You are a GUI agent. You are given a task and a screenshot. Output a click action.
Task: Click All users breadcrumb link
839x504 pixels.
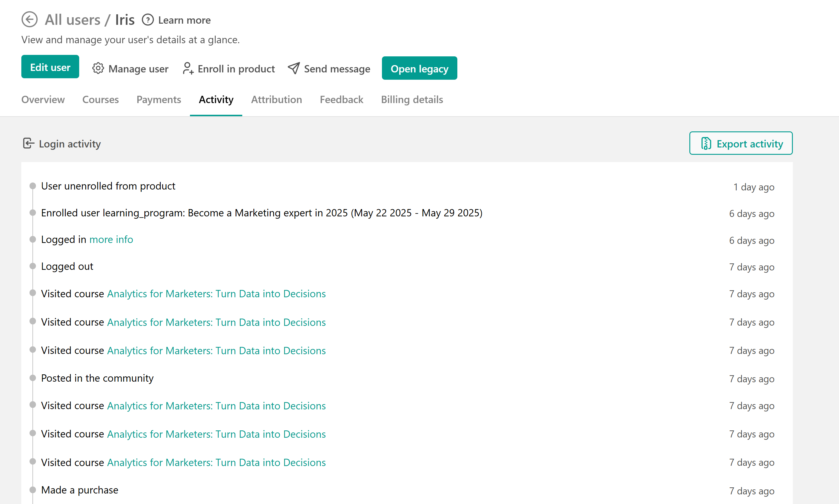(73, 20)
